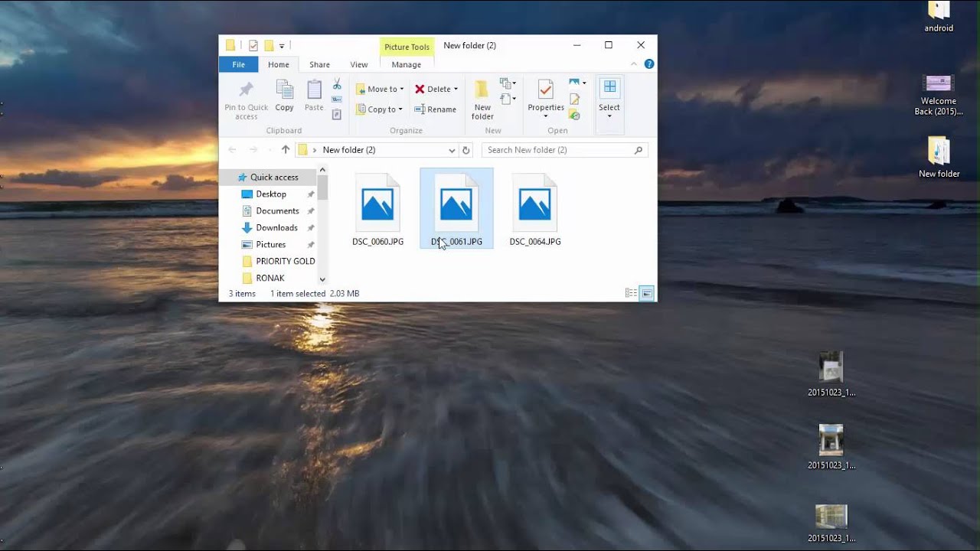
Task: Click the red Delete X icon
Action: click(420, 89)
